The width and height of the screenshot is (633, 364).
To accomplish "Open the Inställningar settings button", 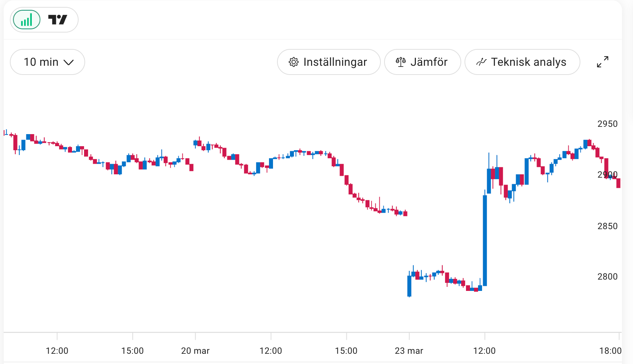I will click(x=329, y=62).
